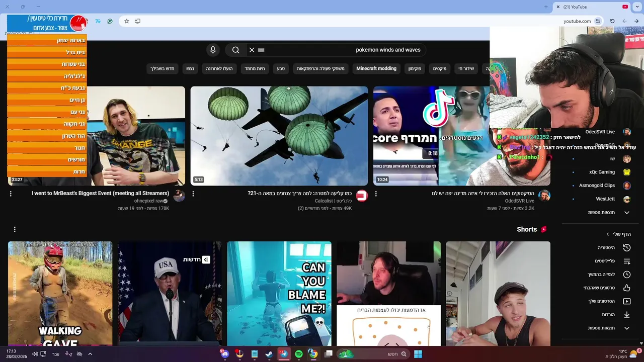Open the USA cap podium short
The image size is (644, 362).
(170, 294)
